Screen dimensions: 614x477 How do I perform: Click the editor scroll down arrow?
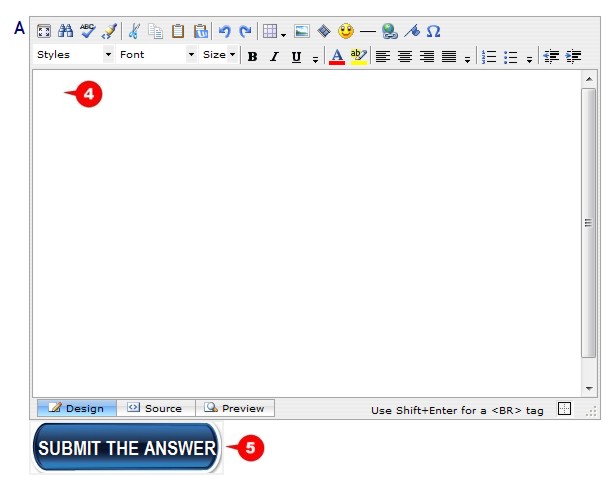pos(589,388)
